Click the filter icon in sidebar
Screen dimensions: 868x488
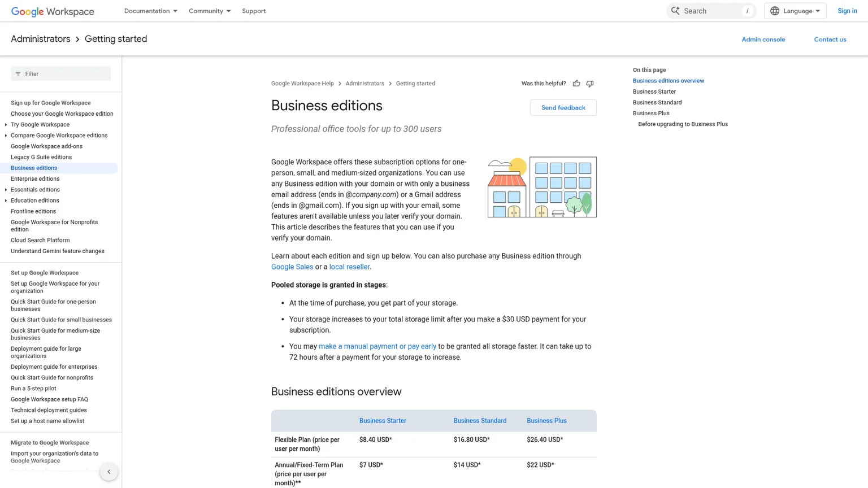pyautogui.click(x=18, y=74)
